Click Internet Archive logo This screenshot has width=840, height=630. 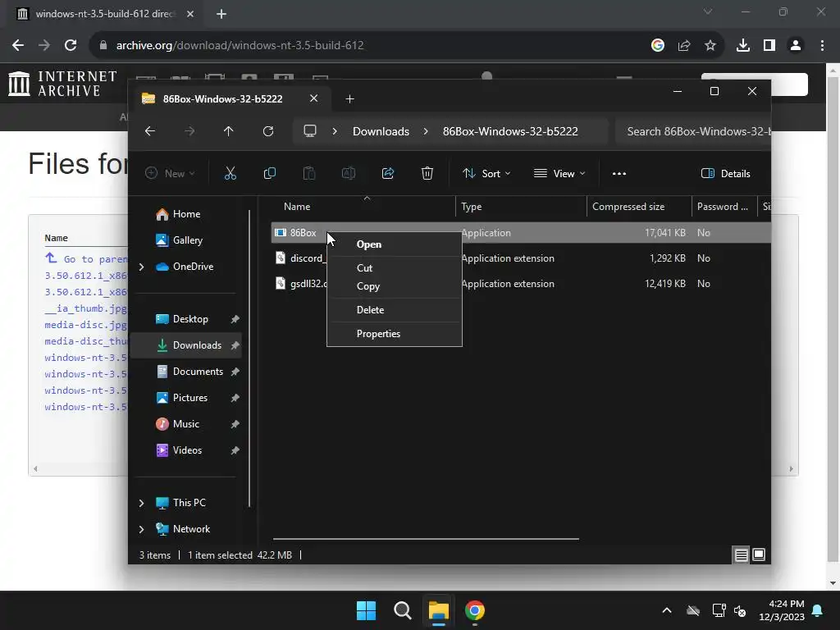(x=62, y=84)
